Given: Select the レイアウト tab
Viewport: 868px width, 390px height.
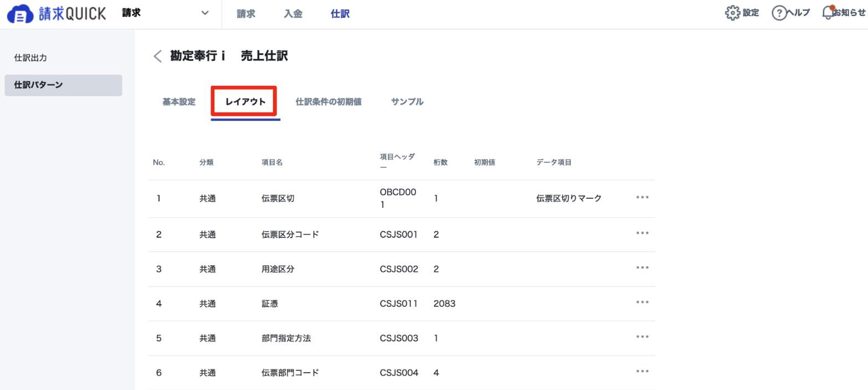Looking at the screenshot, I should click(245, 102).
